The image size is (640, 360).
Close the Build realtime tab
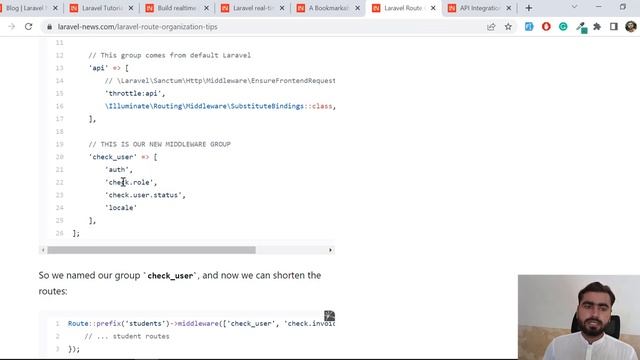coord(206,8)
